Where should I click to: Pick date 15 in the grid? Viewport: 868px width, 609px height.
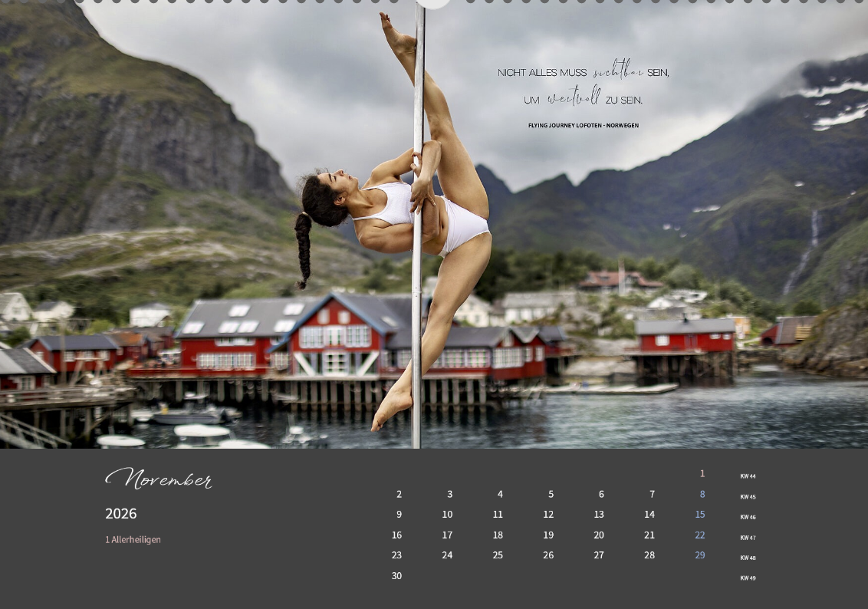(x=699, y=515)
